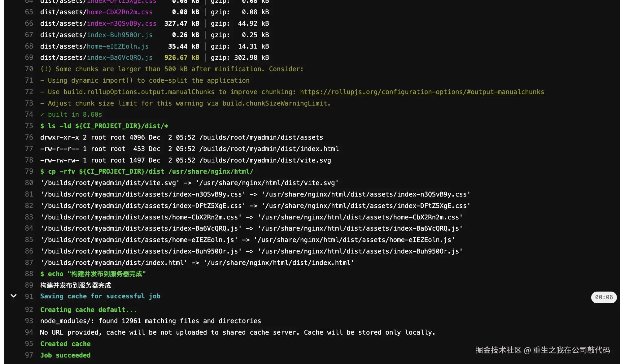Click the 00:06 section duration badge
Viewport: 620px width, 364px height.
coord(604,297)
